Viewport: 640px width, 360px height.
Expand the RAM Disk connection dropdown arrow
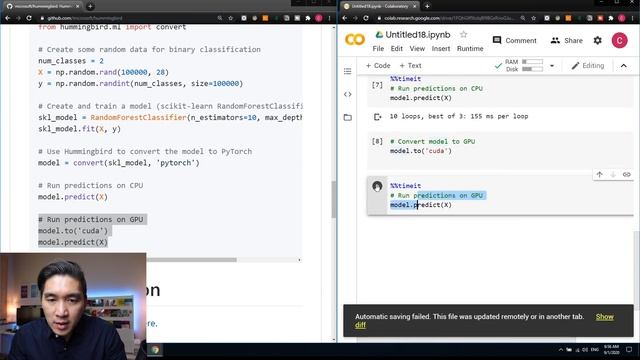552,66
